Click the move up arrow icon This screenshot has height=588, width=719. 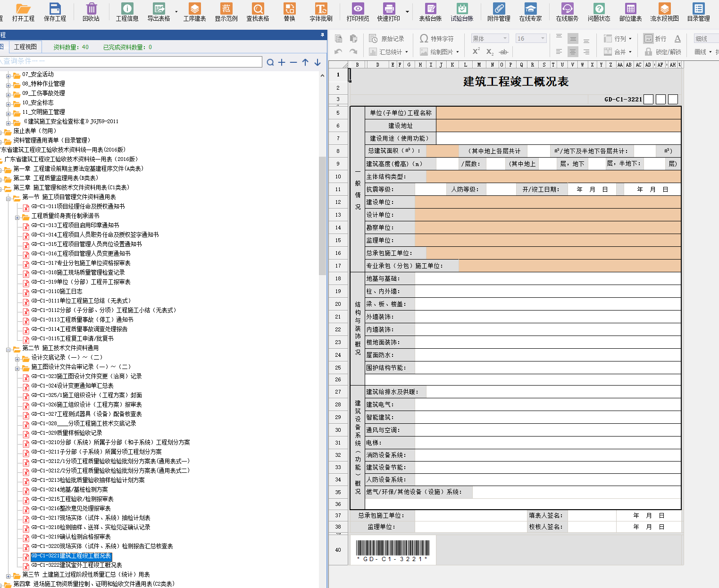(x=305, y=62)
